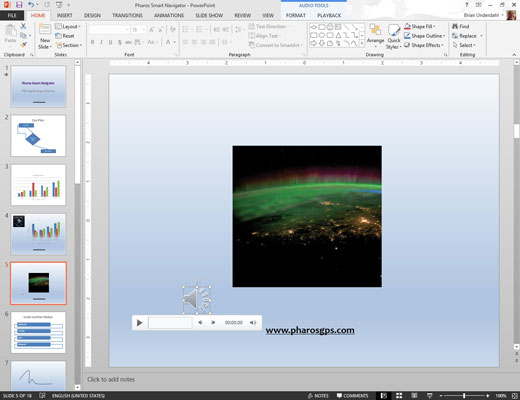Open Quick Styles gallery

pyautogui.click(x=394, y=37)
